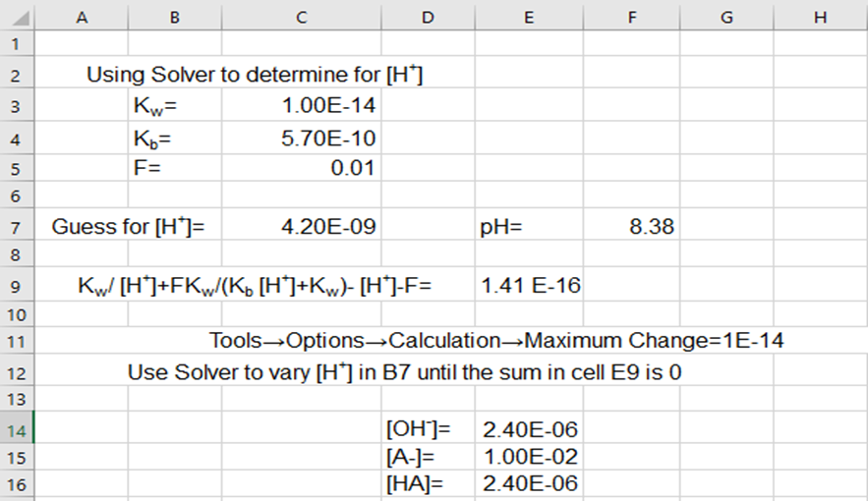Select column E header
The height and width of the screenshot is (501, 868).
(529, 17)
